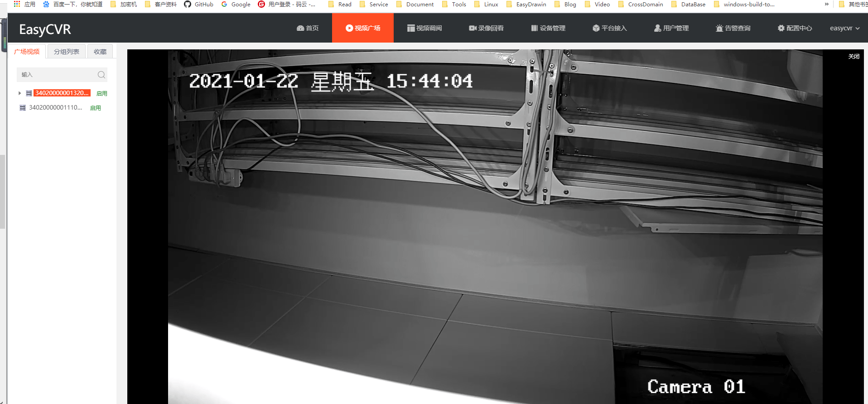Click the search magnifier icon
The width and height of the screenshot is (868, 404).
[x=101, y=75]
